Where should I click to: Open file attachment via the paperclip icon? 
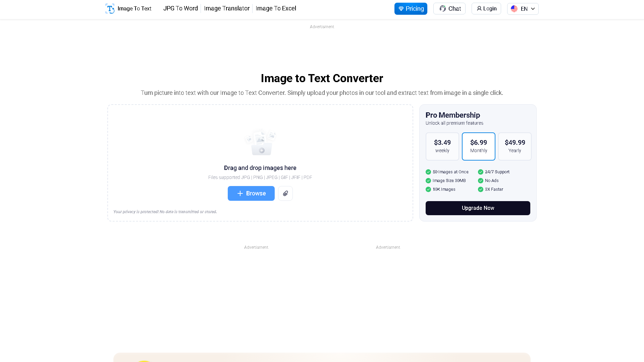[285, 193]
